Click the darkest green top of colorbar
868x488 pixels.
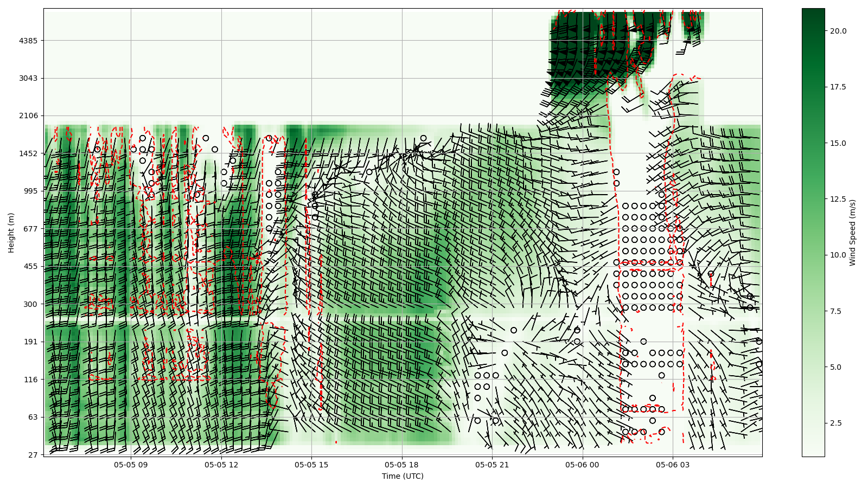pyautogui.click(x=813, y=12)
